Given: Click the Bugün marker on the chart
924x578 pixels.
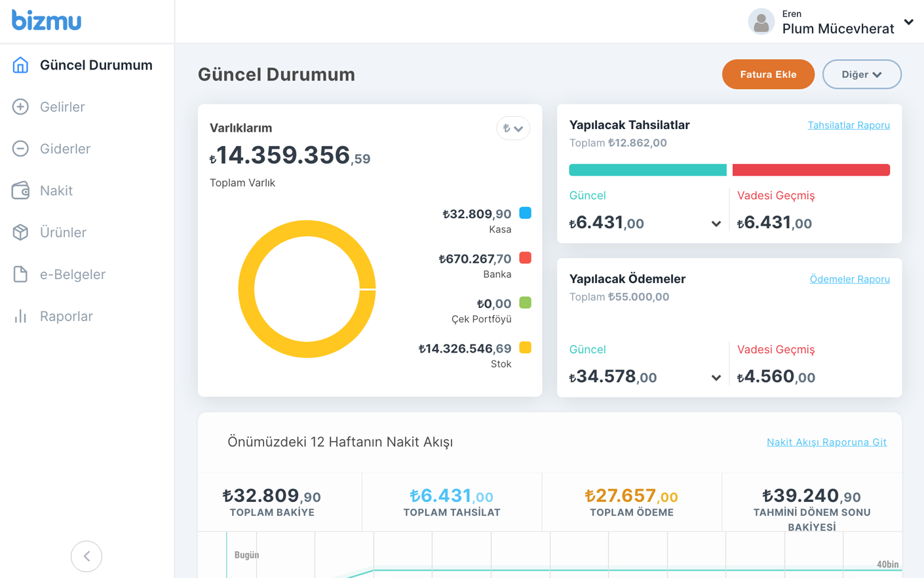Looking at the screenshot, I should [x=246, y=555].
